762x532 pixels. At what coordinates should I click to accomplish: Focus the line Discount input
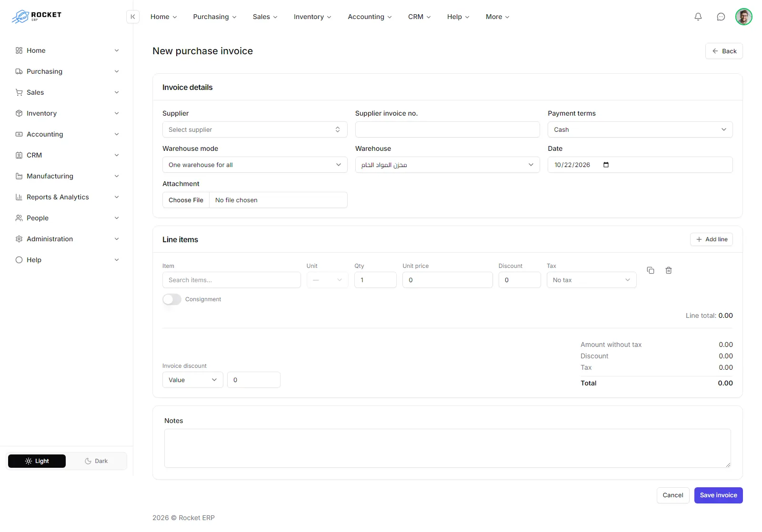pos(520,280)
